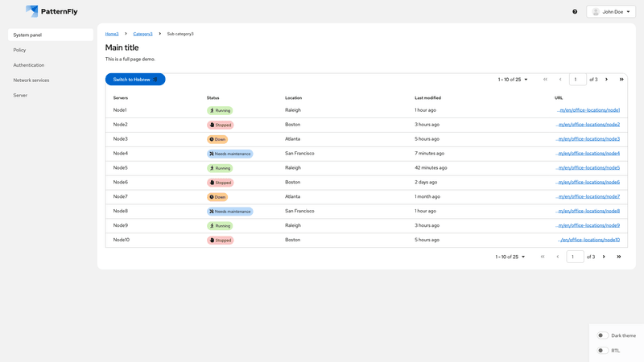Viewport: 644px width, 362px height.
Task: Click the Stopped status label for Node6
Action: (x=220, y=183)
